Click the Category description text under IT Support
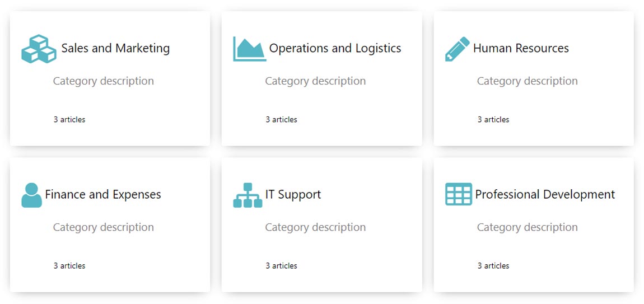 point(315,227)
